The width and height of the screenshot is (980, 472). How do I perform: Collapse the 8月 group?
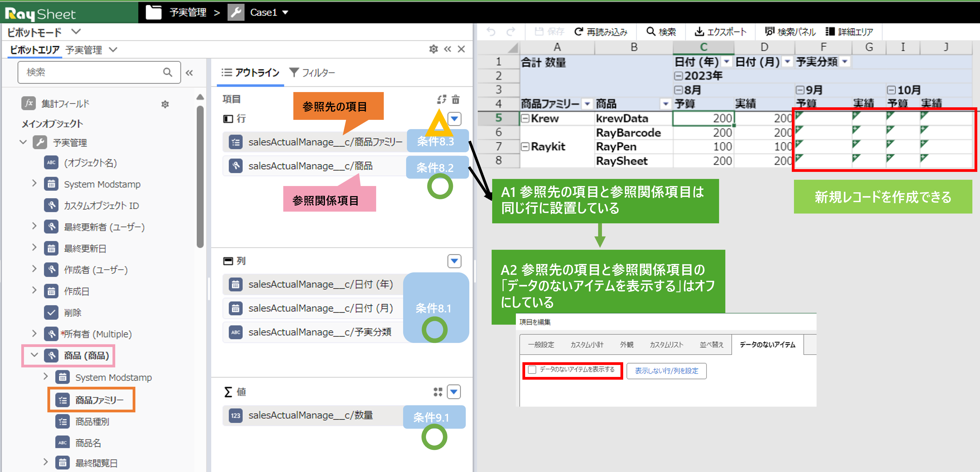[x=678, y=90]
